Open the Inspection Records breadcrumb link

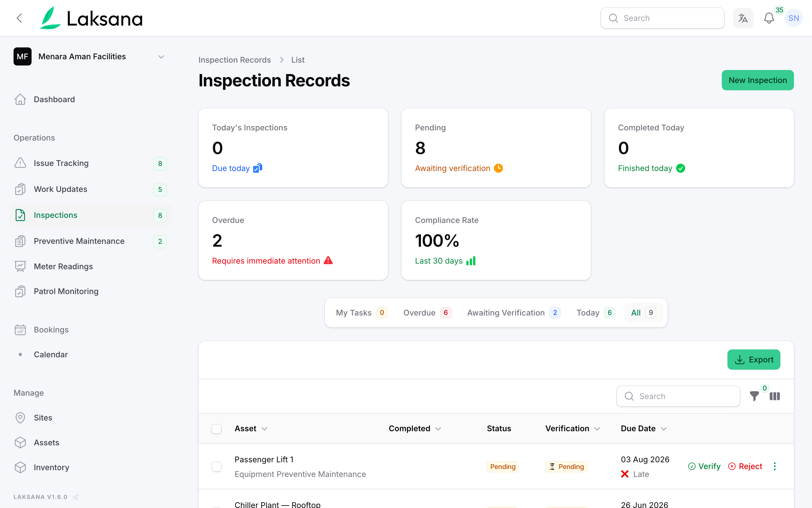(x=235, y=60)
